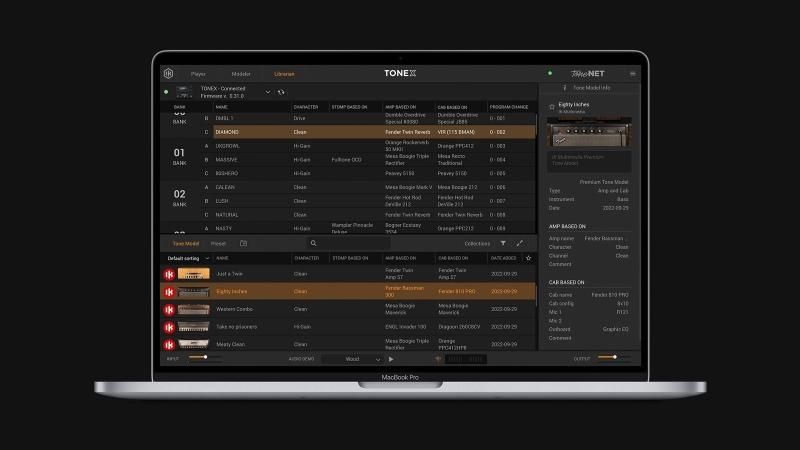The image size is (800, 450).
Task: Click the tuner display in the bottom bar
Action: 465,359
